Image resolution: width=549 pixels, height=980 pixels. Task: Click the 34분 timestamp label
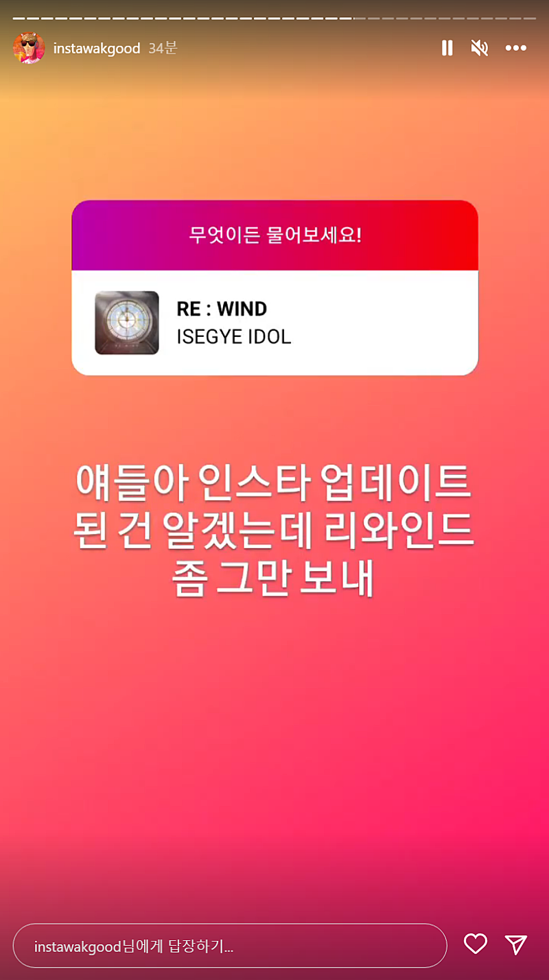coord(163,49)
